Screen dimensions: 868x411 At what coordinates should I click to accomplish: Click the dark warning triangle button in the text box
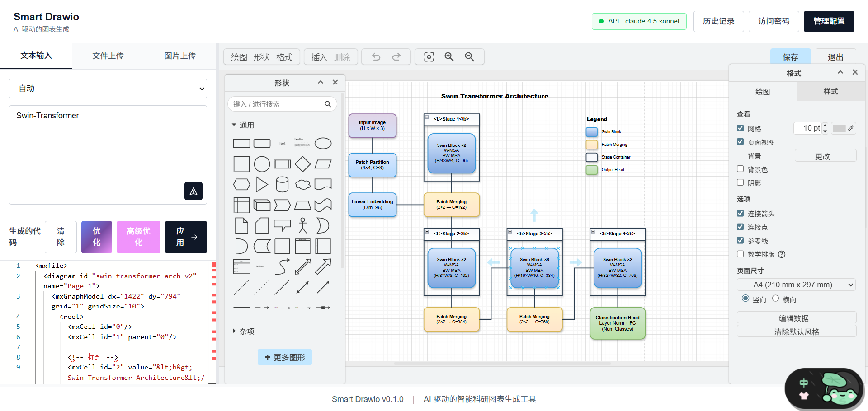click(193, 191)
